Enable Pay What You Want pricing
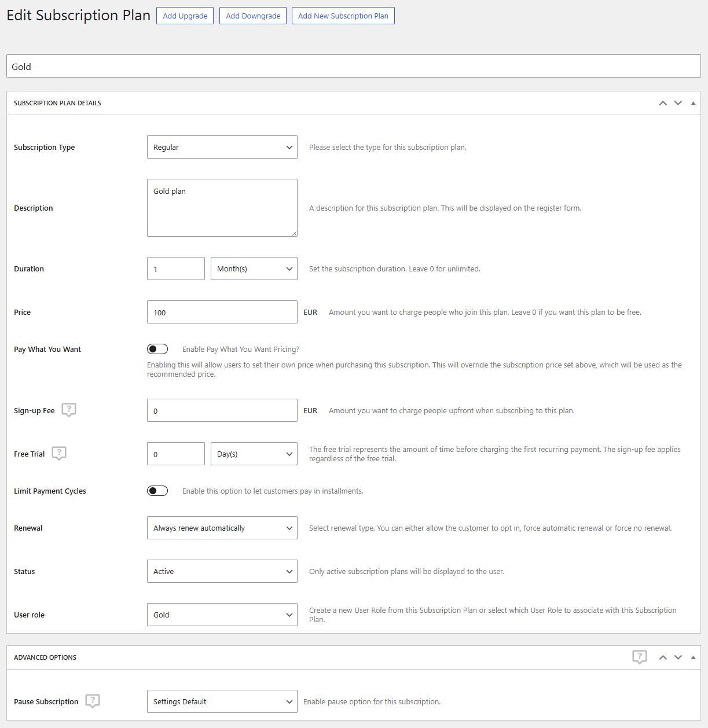The image size is (708, 728). [x=157, y=348]
